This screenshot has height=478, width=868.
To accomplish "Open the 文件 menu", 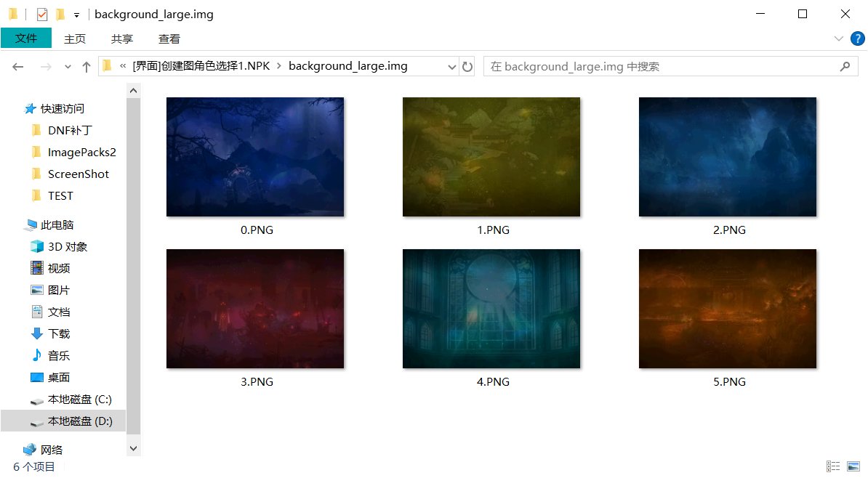I will pos(26,39).
